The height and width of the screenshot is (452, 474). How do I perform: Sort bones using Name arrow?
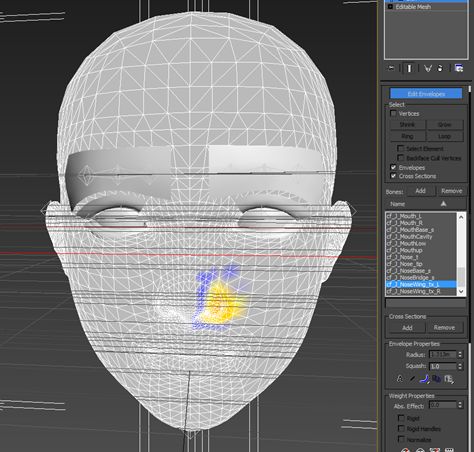pyautogui.click(x=443, y=204)
